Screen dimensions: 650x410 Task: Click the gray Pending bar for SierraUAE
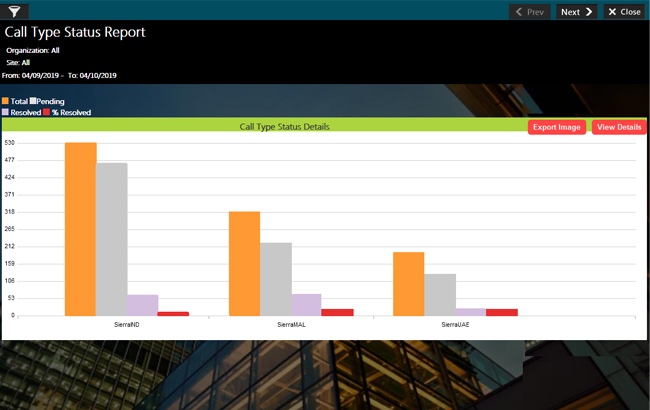tap(439, 295)
